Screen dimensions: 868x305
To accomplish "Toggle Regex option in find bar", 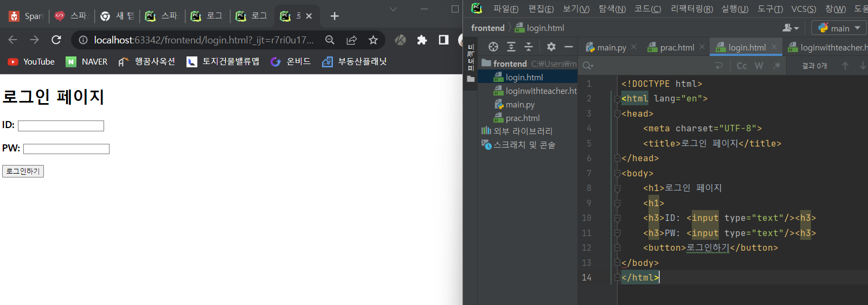I will pos(777,66).
